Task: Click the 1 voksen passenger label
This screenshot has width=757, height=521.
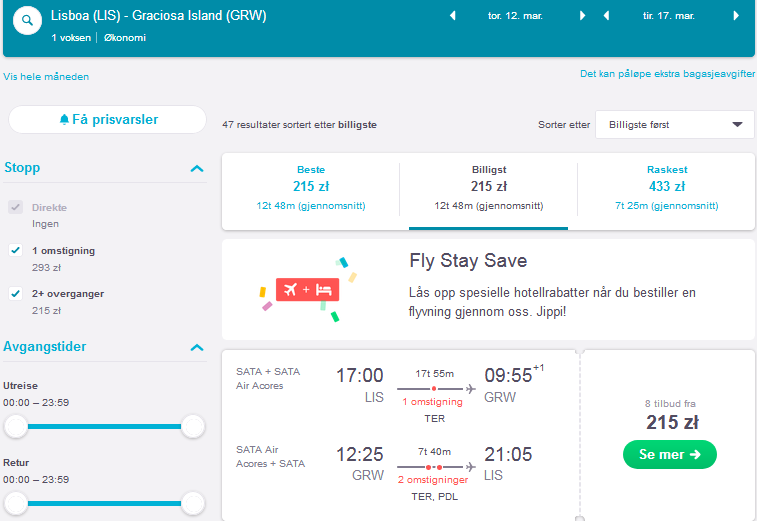Action: coord(71,38)
